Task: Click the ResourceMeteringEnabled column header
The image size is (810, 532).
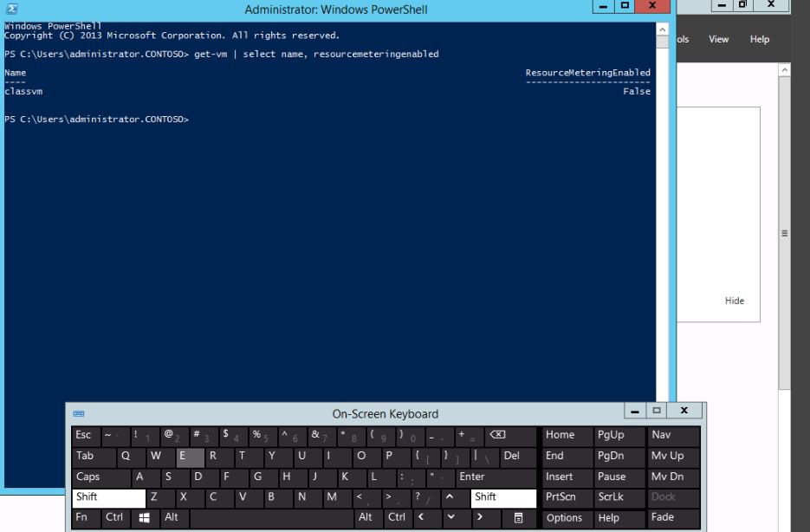Action: 588,73
